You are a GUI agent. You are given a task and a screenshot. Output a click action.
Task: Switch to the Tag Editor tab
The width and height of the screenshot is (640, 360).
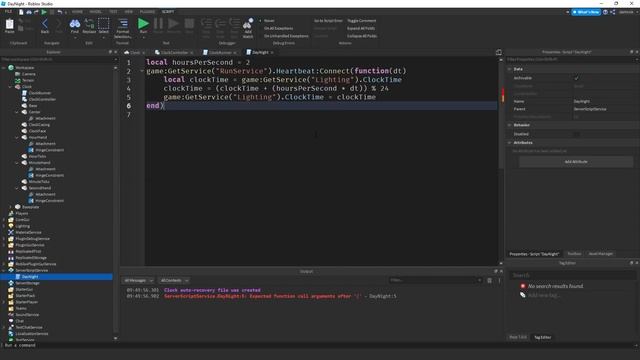[542, 337]
